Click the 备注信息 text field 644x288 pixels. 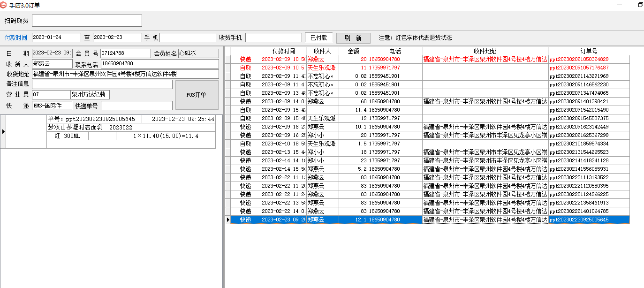click(x=102, y=84)
